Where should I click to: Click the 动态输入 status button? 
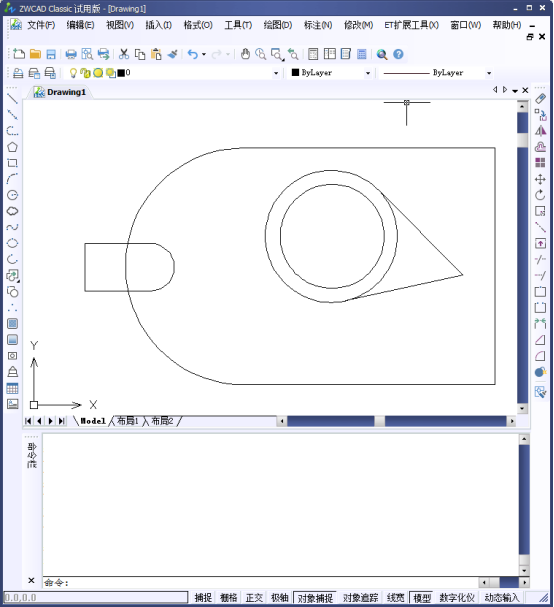[x=501, y=597]
